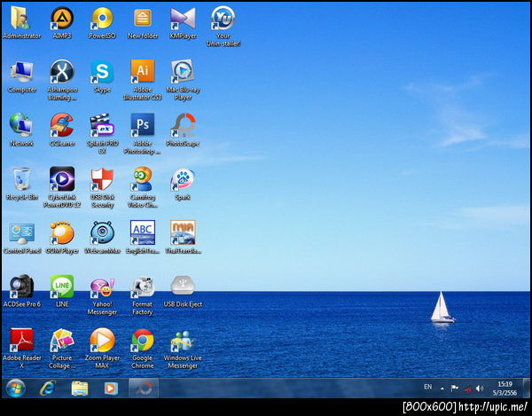The image size is (532, 416).
Task: Select the CCleaner shortcut
Action: 62,125
